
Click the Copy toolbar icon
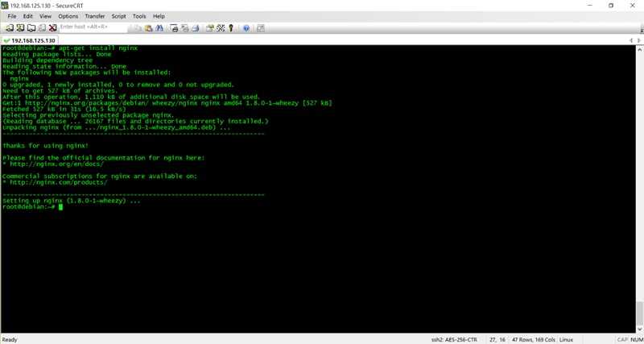click(138, 28)
